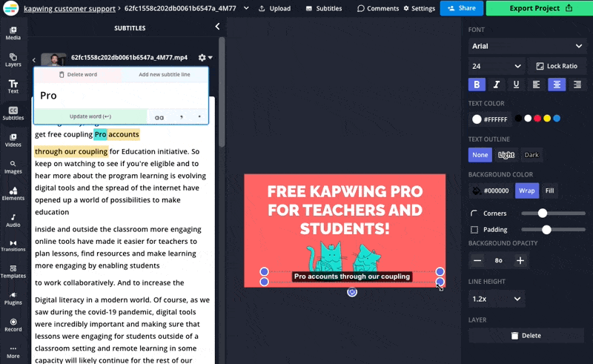593x364 pixels.
Task: Choose the Dark text outline
Action: click(x=531, y=155)
